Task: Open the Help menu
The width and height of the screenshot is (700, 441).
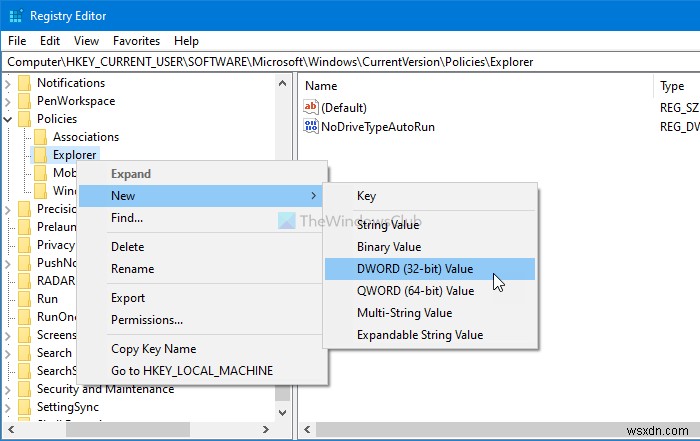Action: point(186,41)
